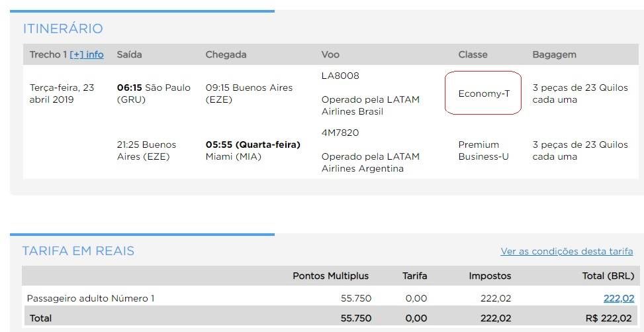Click the Pontos Multiplus column header
This screenshot has height=332, width=644.
click(331, 276)
